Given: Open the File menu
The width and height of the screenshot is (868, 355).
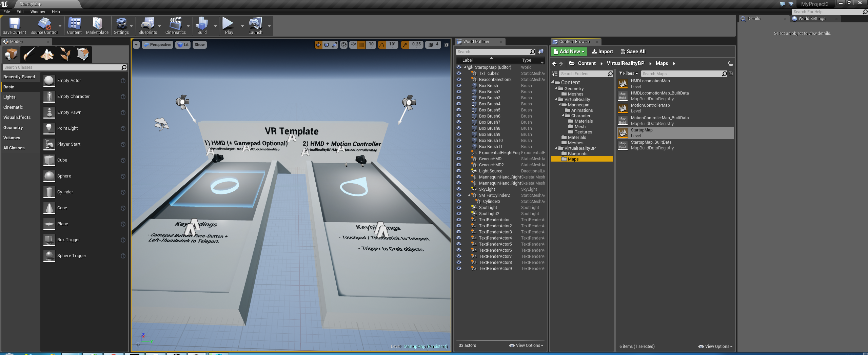Looking at the screenshot, I should [x=6, y=12].
